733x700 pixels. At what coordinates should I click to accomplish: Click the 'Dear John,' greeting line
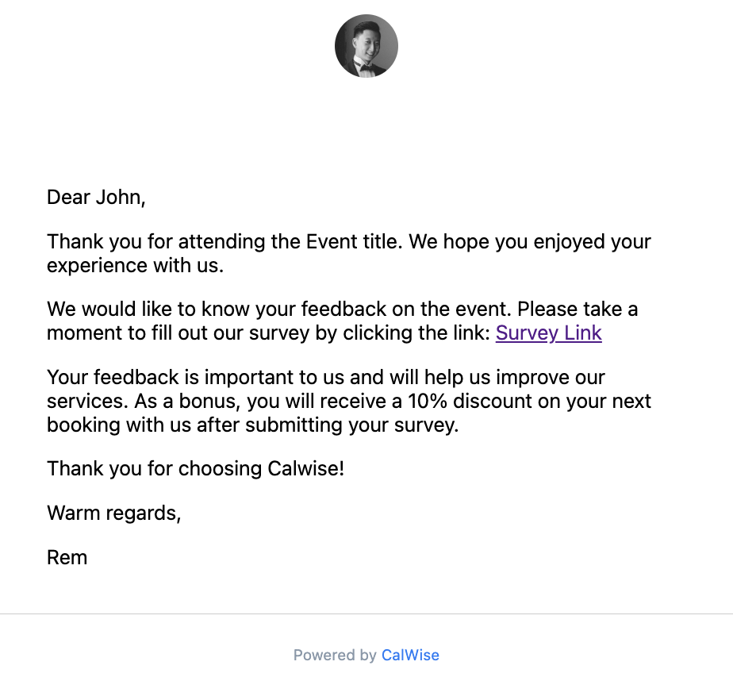pos(96,198)
